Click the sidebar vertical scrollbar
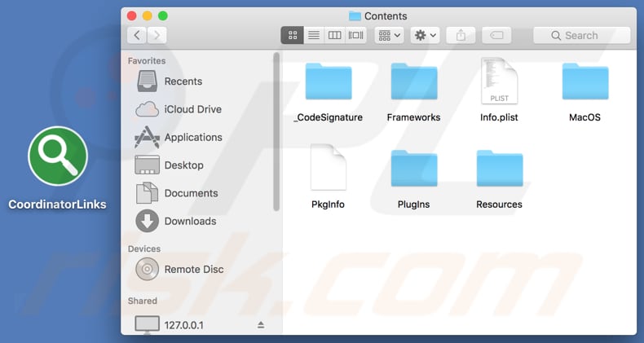The width and height of the screenshot is (644, 343). (x=276, y=131)
